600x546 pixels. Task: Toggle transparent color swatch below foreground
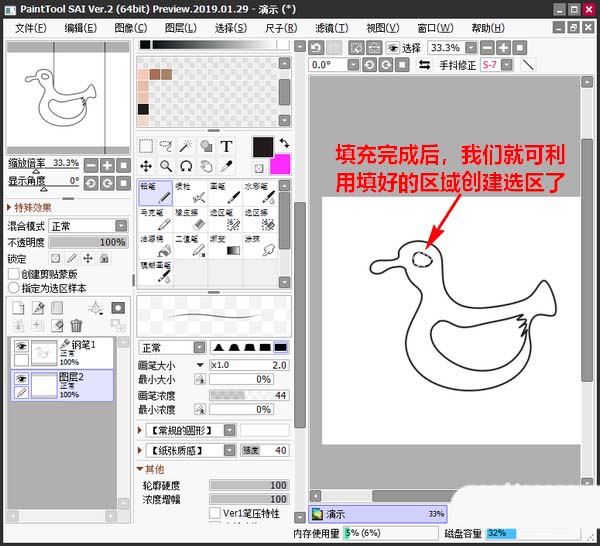259,168
